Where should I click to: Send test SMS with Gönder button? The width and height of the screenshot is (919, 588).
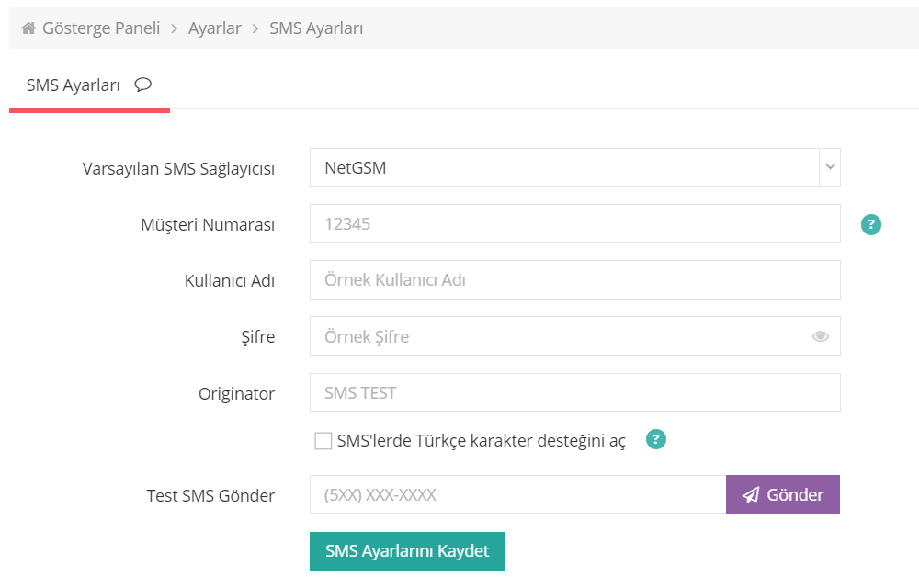click(783, 495)
